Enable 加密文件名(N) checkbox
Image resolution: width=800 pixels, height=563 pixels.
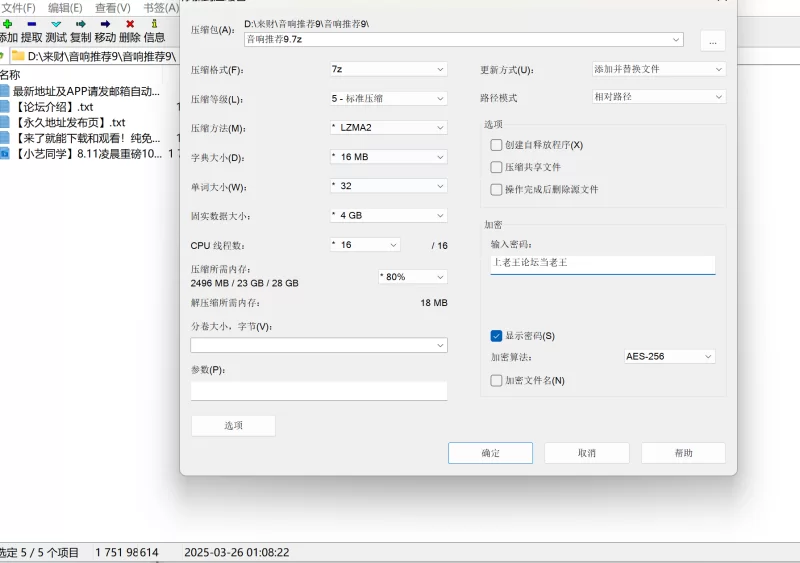click(496, 380)
